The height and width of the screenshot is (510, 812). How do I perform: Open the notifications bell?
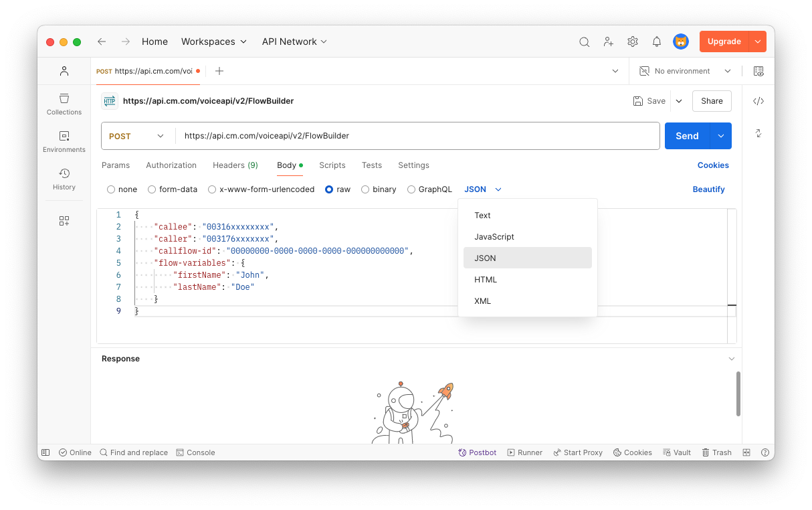pos(657,41)
